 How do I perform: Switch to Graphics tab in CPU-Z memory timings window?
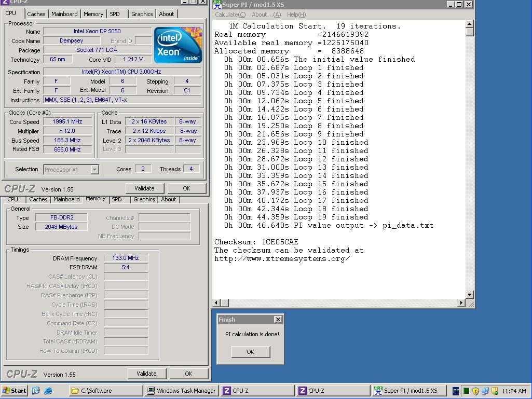pyautogui.click(x=144, y=199)
